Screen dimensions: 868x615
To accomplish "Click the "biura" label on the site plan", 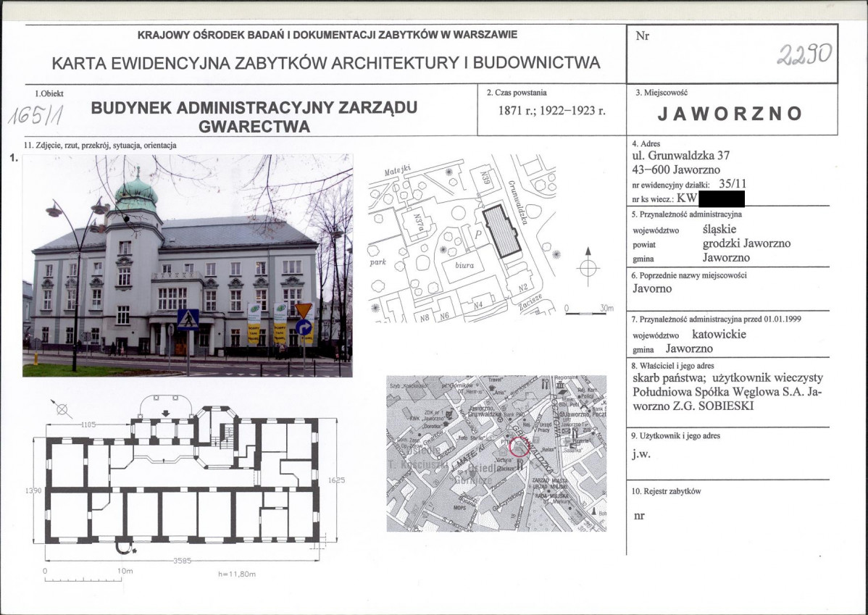I will click(x=464, y=266).
